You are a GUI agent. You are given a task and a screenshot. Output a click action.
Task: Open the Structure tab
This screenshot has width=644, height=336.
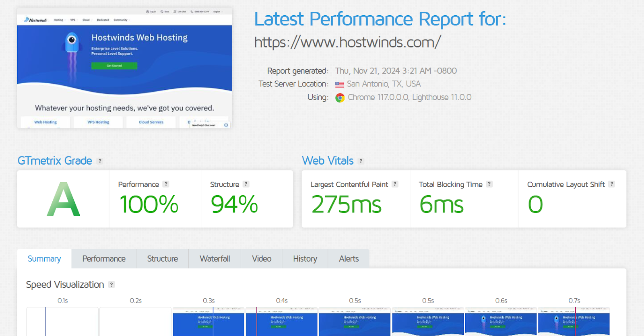(x=163, y=259)
